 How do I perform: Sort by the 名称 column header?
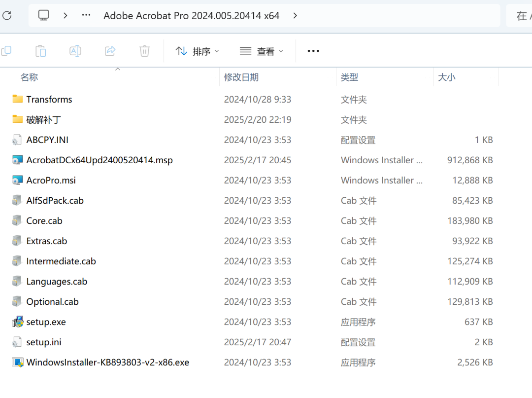coord(29,77)
